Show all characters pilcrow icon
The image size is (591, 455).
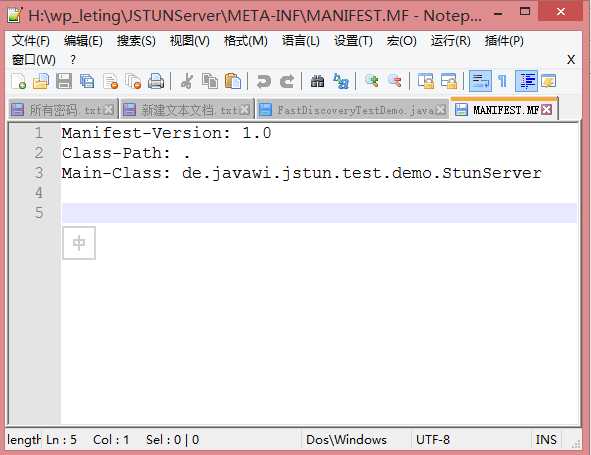click(502, 81)
